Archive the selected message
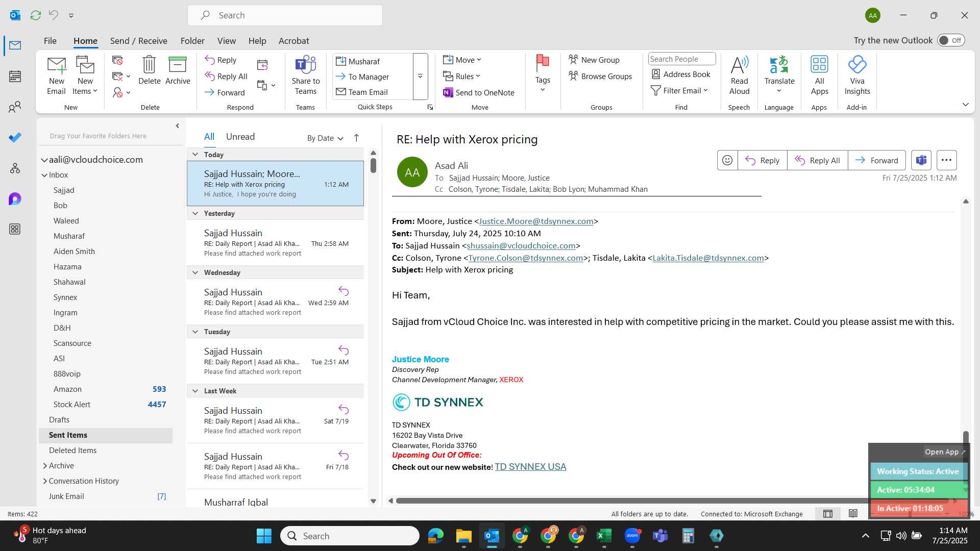Screen dimensions: 980x551 (178, 70)
